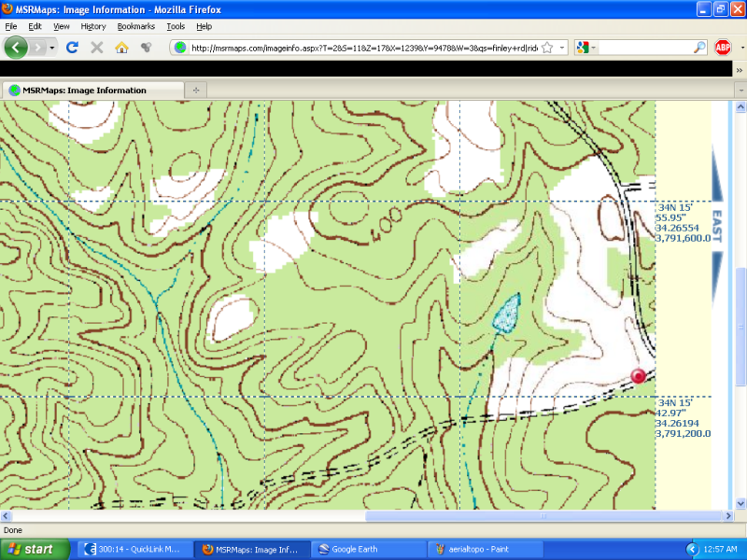Click the browser Back button
Screen dimensions: 747x560
point(17,47)
